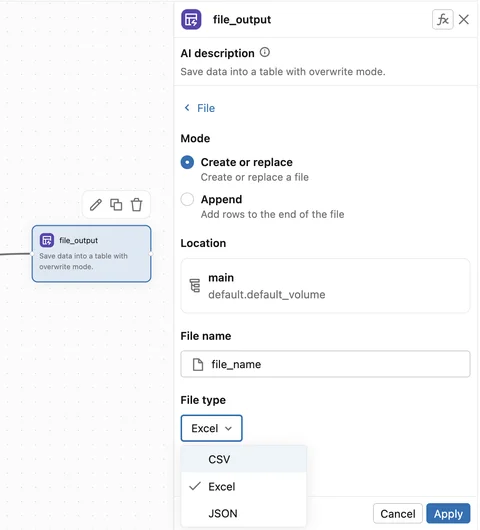Click the 'Create or replace a file' text
The image size is (480, 530).
click(x=255, y=177)
